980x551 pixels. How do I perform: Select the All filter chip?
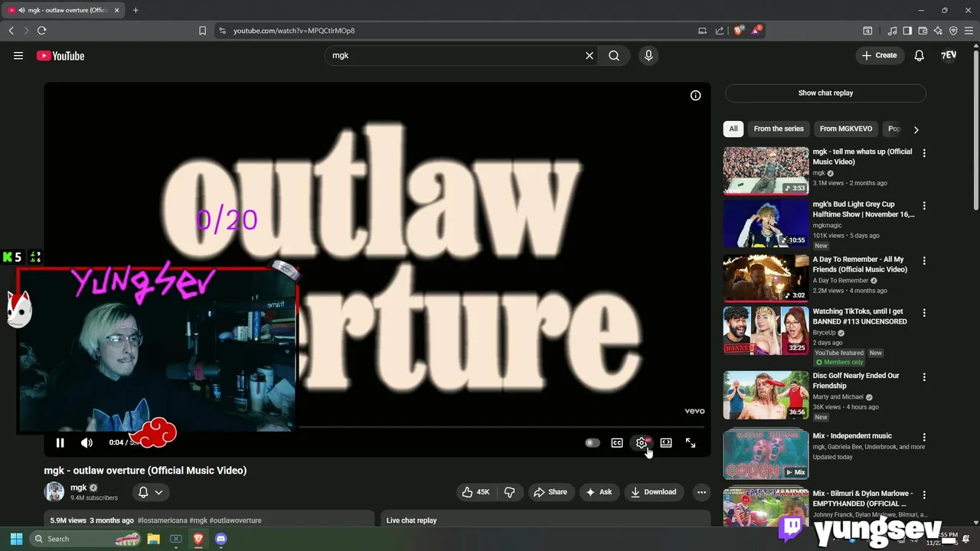pos(733,129)
